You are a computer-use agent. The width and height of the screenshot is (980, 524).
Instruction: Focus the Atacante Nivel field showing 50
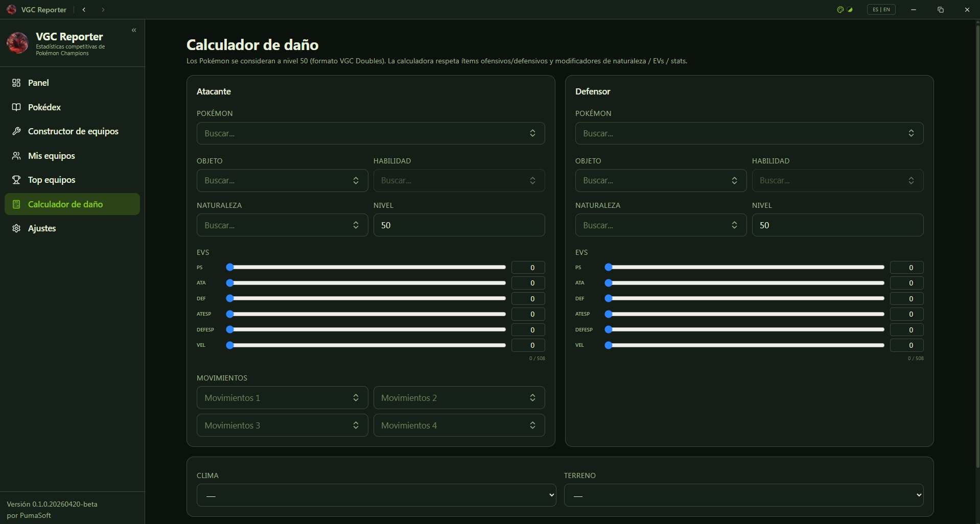pyautogui.click(x=459, y=225)
